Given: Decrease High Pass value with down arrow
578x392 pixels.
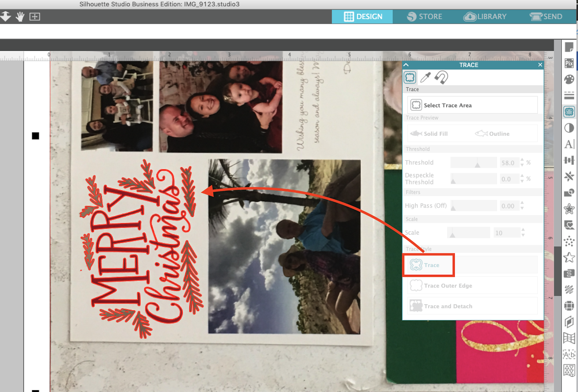Looking at the screenshot, I should click(522, 208).
